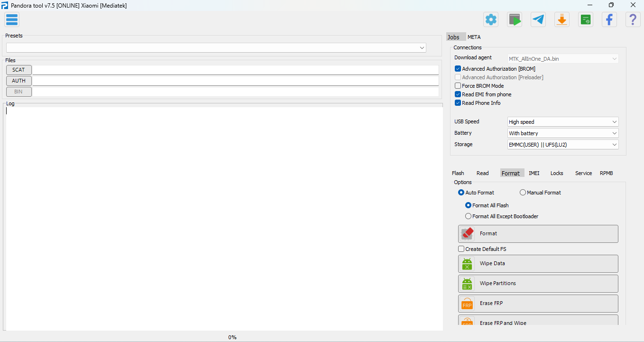Click the AUTH file button
This screenshot has width=644, height=342.
point(19,81)
